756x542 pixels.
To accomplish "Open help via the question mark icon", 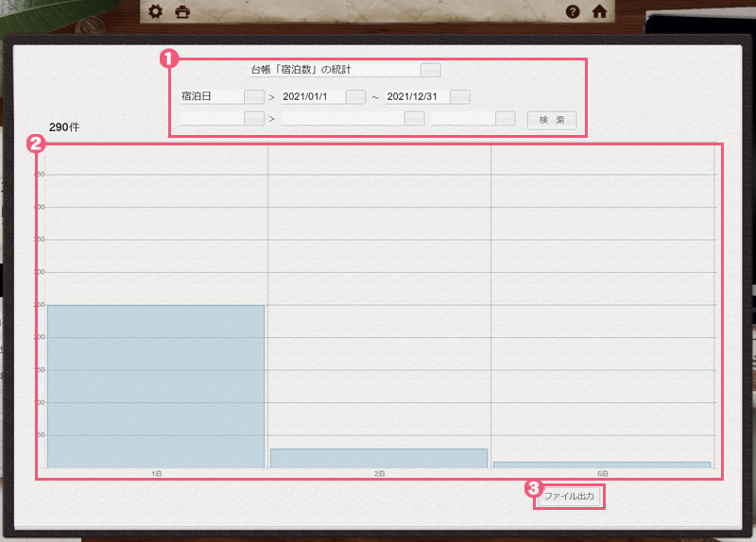I will click(x=573, y=12).
